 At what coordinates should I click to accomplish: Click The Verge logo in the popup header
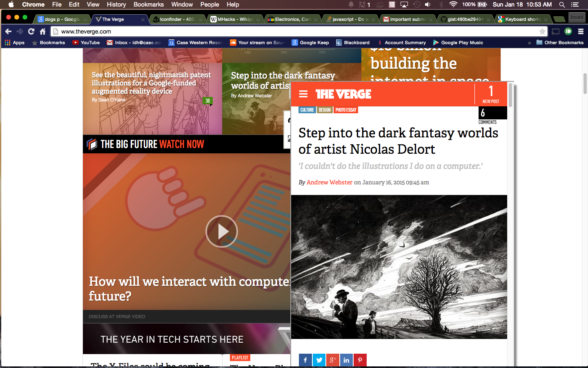(343, 94)
